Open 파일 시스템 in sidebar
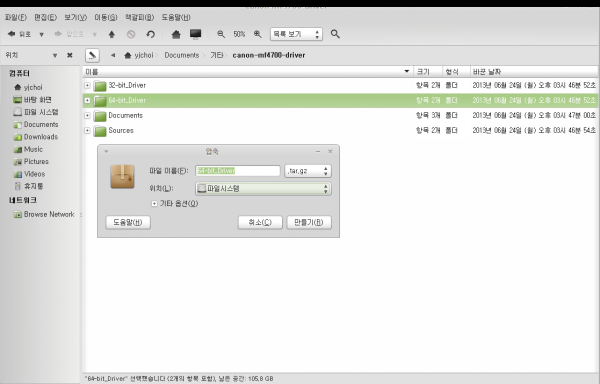The image size is (600, 384). [x=36, y=112]
